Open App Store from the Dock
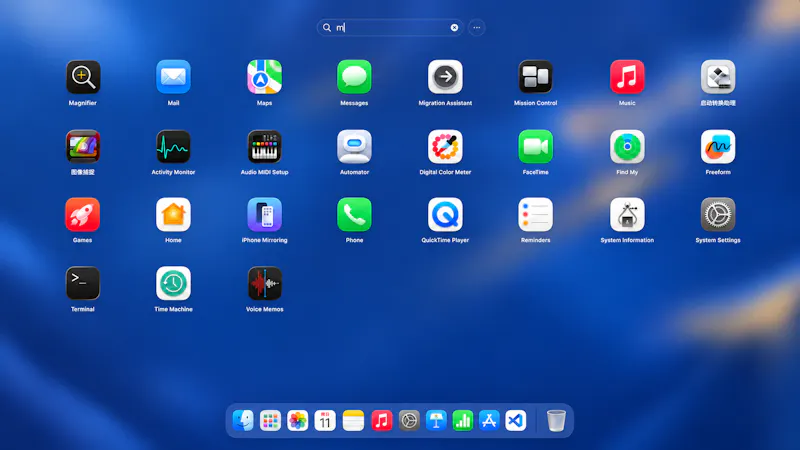Image resolution: width=800 pixels, height=450 pixels. pos(489,420)
